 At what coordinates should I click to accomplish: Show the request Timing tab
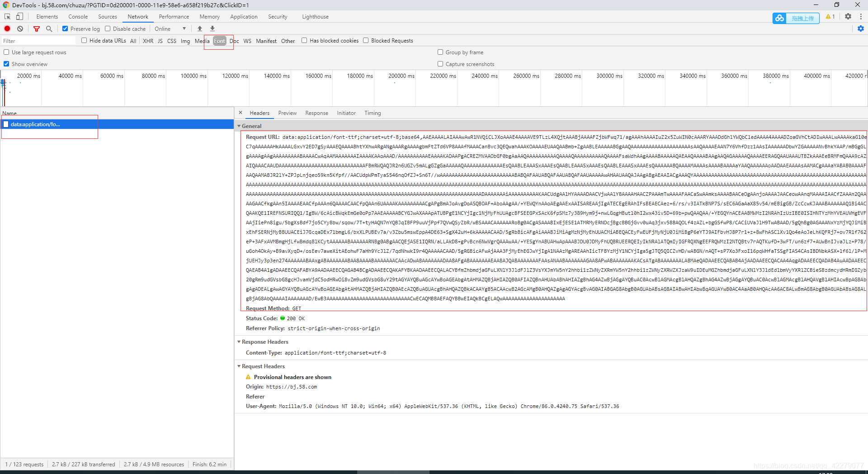pyautogui.click(x=373, y=113)
